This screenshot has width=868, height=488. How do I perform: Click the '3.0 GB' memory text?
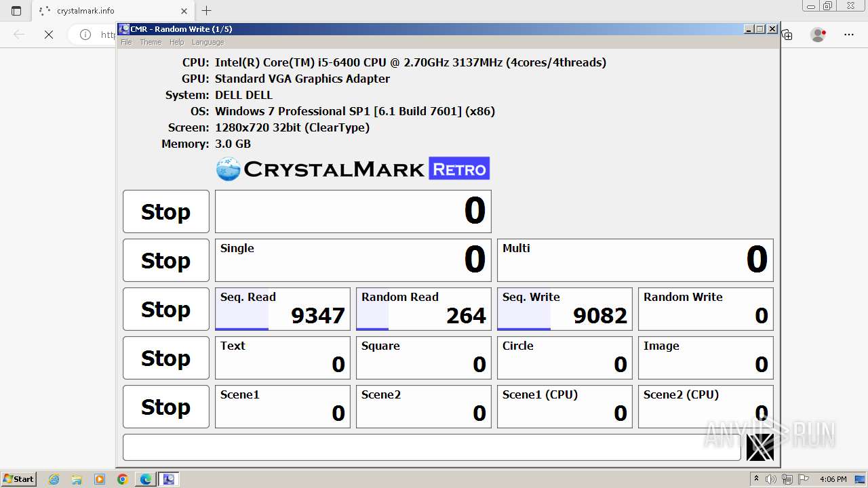tap(233, 144)
